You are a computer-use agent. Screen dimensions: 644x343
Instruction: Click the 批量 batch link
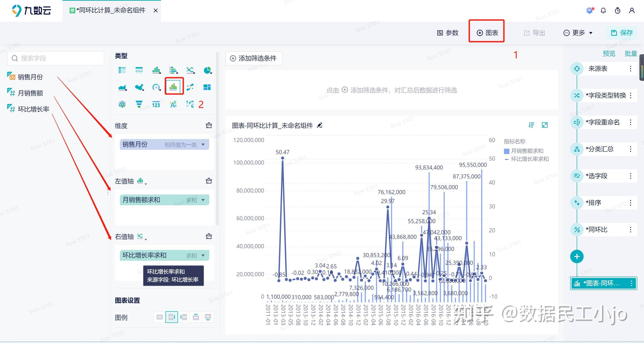point(631,53)
